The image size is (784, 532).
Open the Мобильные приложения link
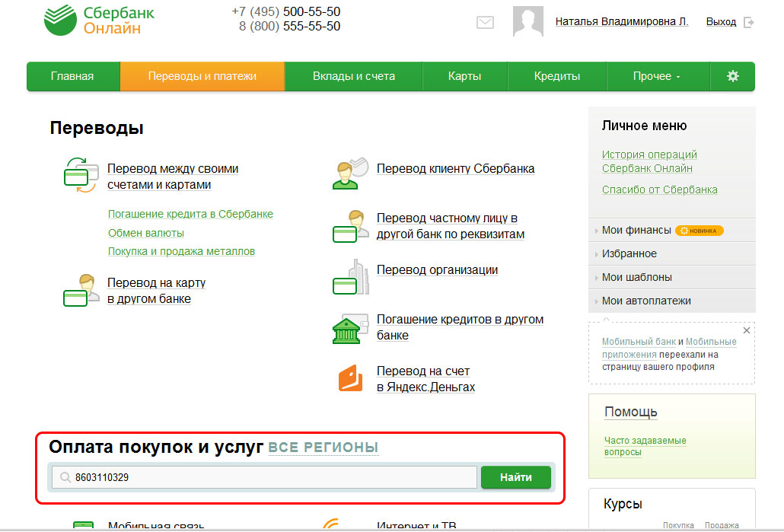click(669, 348)
